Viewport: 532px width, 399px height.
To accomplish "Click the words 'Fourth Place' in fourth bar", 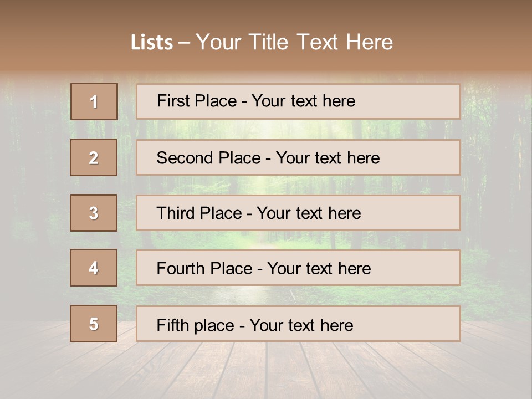I will (x=204, y=268).
